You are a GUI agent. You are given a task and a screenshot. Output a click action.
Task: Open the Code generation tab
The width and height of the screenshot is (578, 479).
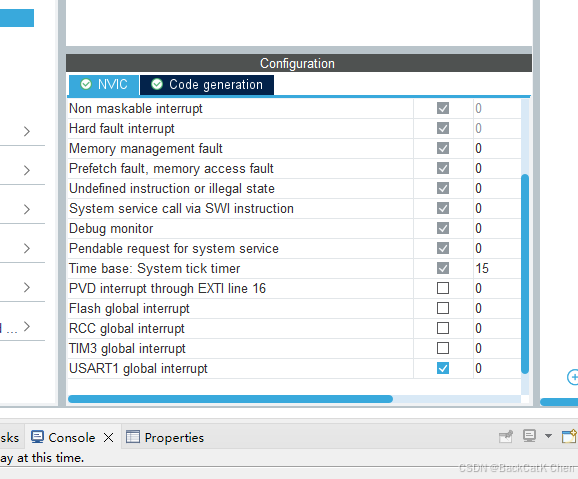[x=207, y=85]
